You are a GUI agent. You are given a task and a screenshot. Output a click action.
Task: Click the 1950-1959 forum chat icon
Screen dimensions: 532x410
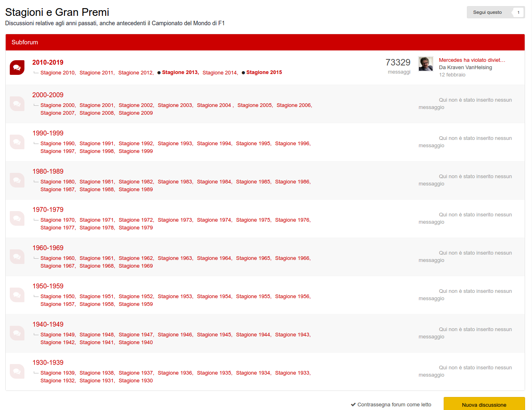[17, 295]
